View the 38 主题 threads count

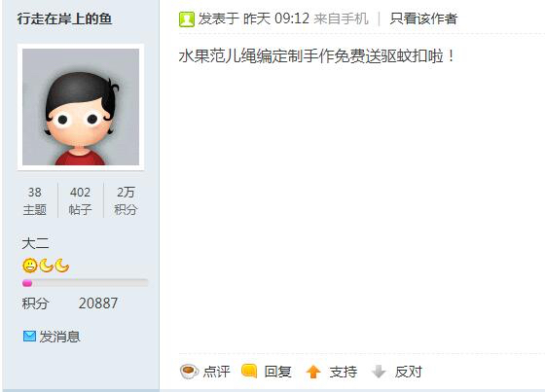(x=35, y=201)
